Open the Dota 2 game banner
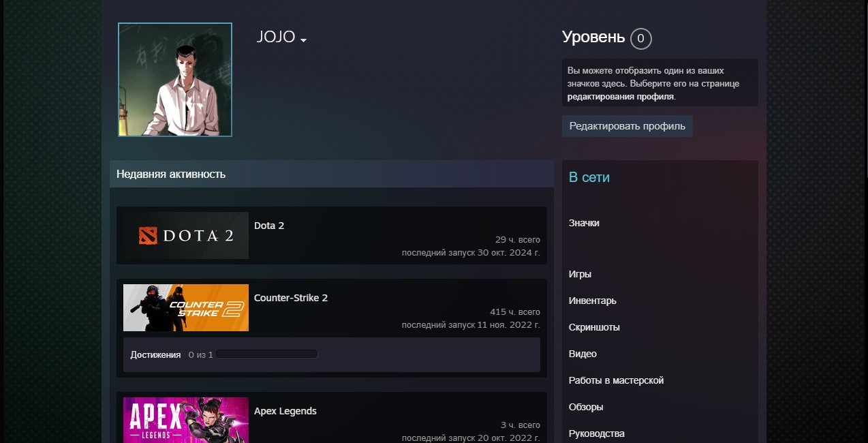 point(186,236)
